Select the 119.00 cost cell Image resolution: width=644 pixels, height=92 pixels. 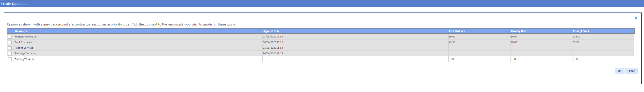click(603, 37)
